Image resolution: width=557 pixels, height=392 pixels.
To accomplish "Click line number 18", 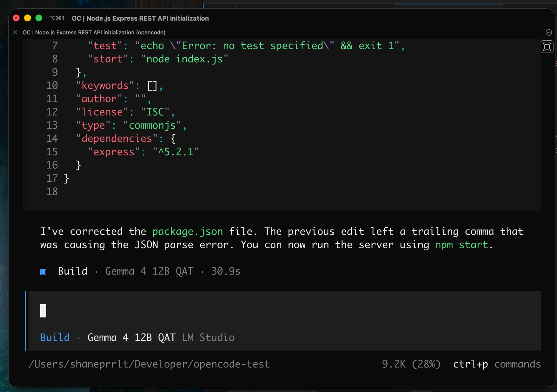I will 52,191.
